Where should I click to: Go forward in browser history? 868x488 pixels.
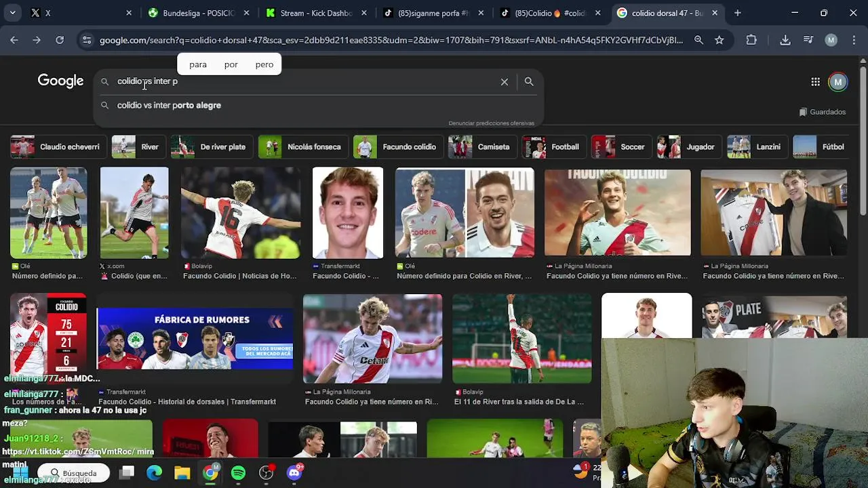click(x=37, y=40)
